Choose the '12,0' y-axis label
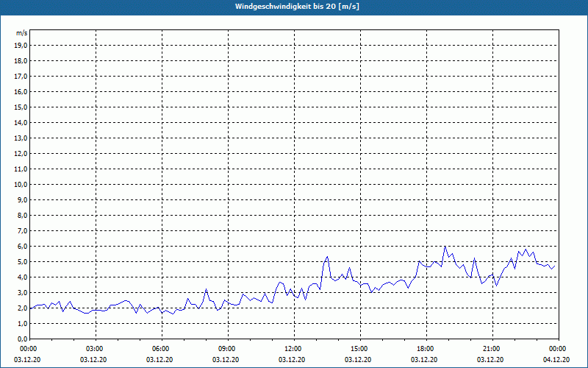Viewport: 588px width, 368px height. (x=21, y=154)
